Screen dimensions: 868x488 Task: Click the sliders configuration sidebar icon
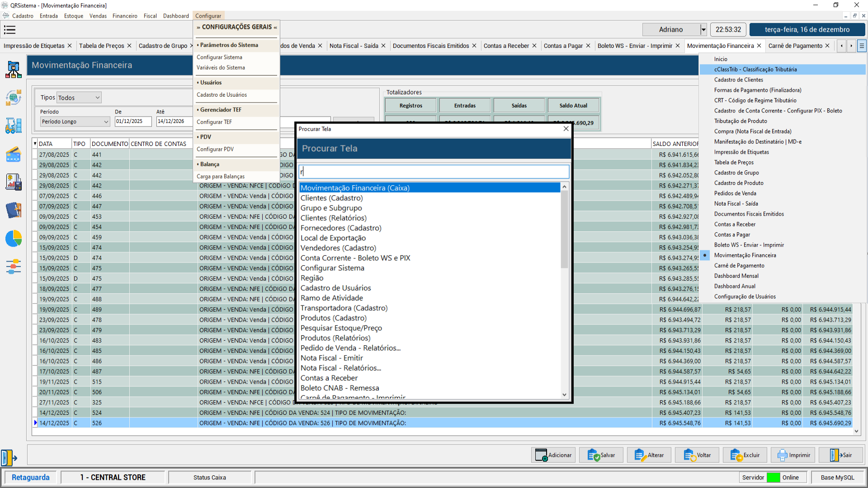tap(14, 267)
